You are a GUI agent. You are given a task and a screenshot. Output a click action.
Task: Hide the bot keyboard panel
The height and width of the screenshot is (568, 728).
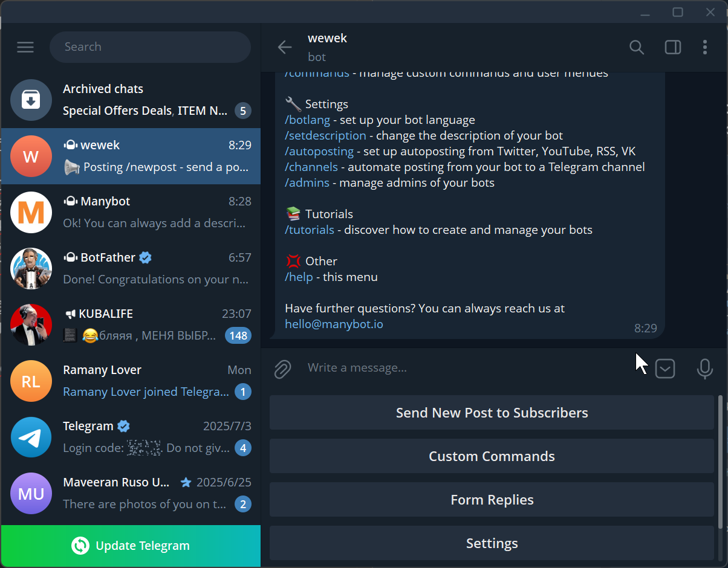pos(665,369)
